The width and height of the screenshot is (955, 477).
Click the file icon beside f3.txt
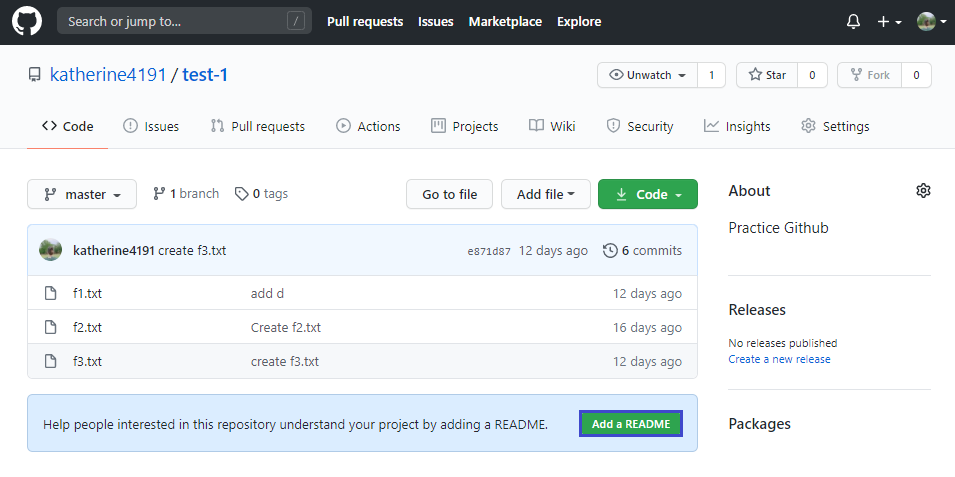click(51, 361)
